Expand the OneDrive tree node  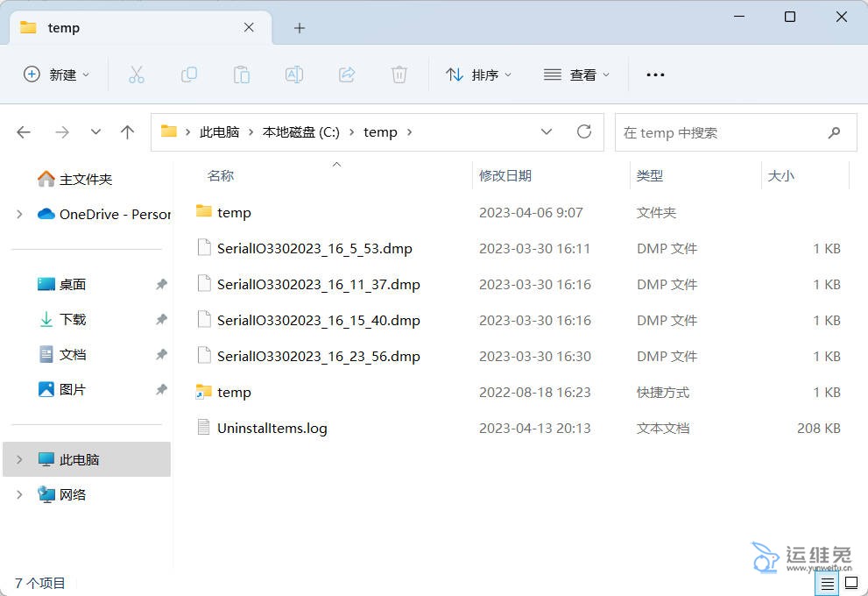pos(19,214)
